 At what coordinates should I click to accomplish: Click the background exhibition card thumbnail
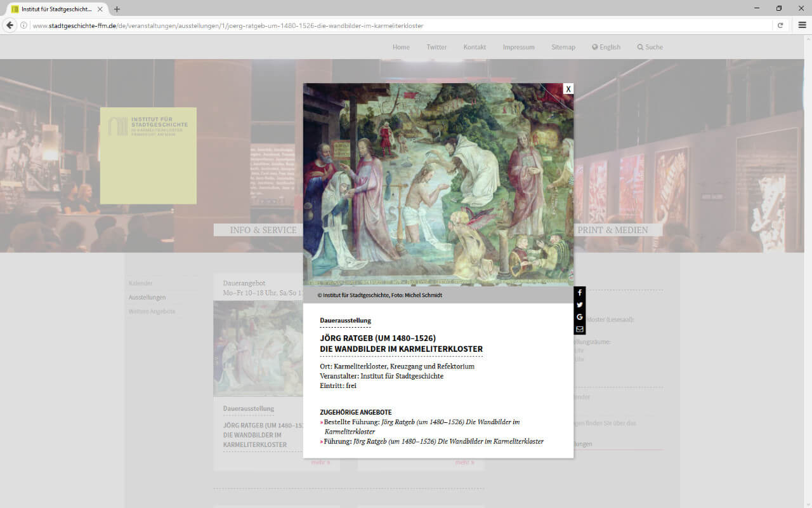click(x=258, y=349)
